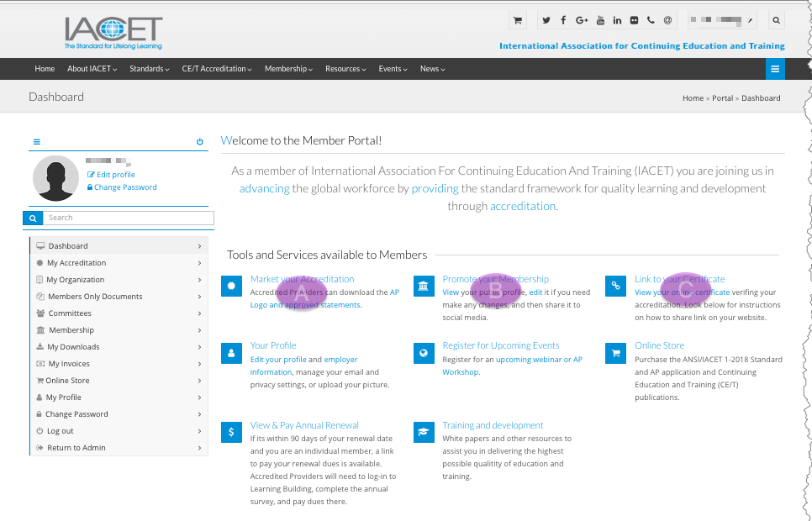Open My Profile in sidebar
The image size is (812, 521).
coord(119,397)
